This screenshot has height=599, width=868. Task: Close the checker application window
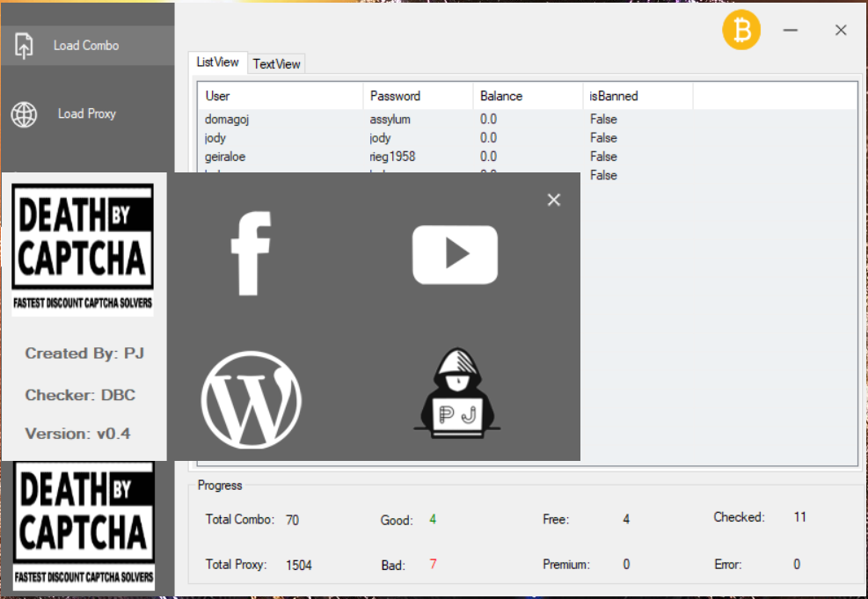click(841, 30)
